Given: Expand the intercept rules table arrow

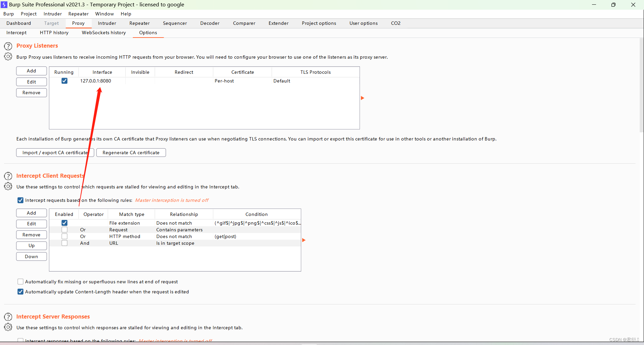Looking at the screenshot, I should (x=304, y=240).
